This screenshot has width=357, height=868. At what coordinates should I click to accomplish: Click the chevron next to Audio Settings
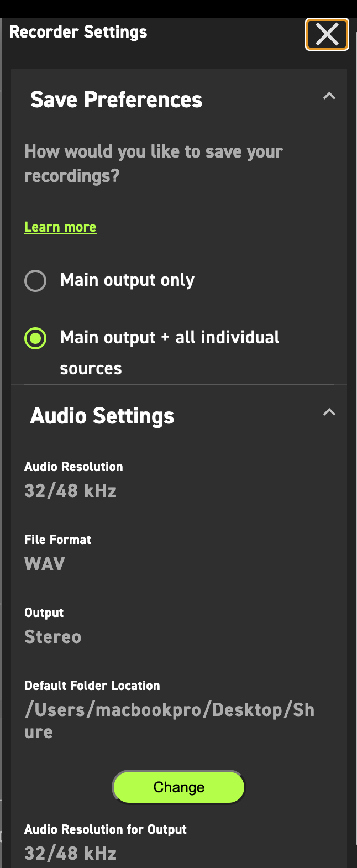[x=329, y=412]
